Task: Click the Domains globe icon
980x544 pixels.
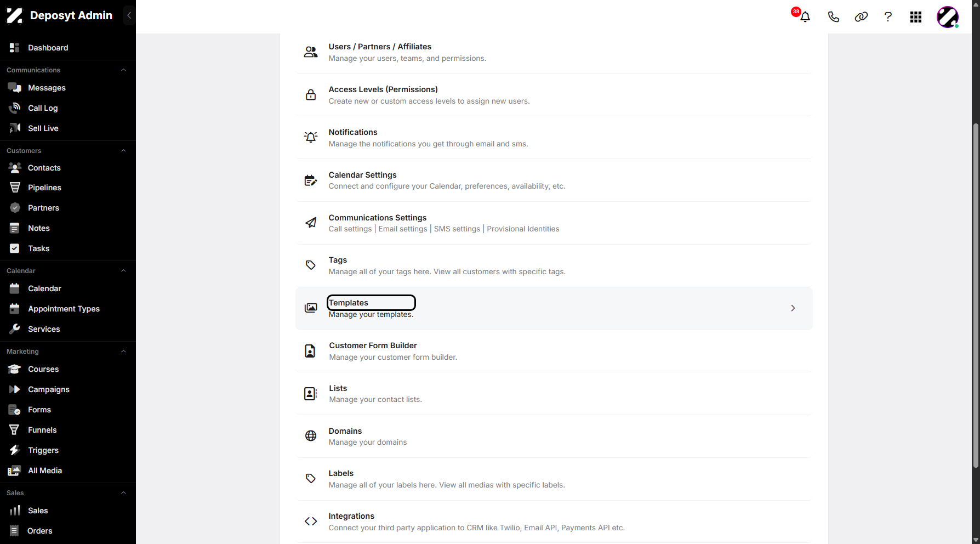Action: 311,436
